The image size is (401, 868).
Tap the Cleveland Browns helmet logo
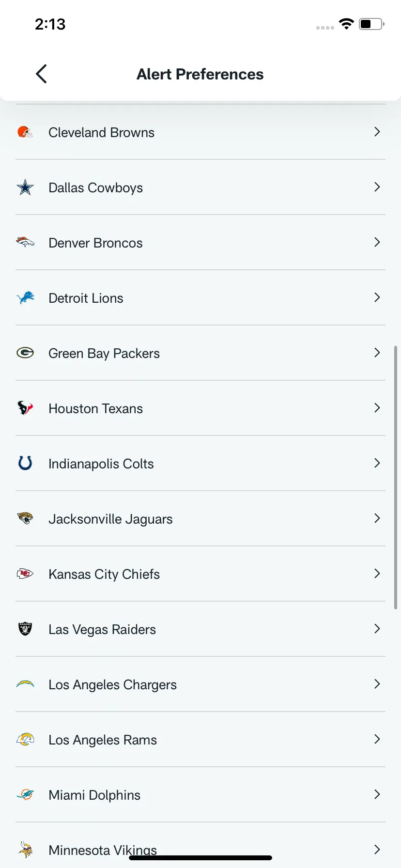click(x=25, y=132)
